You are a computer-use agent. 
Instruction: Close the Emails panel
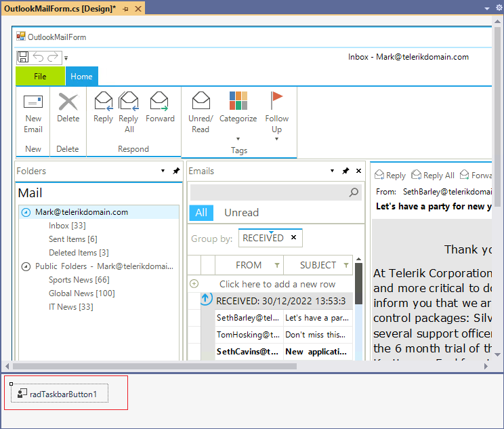(x=359, y=171)
